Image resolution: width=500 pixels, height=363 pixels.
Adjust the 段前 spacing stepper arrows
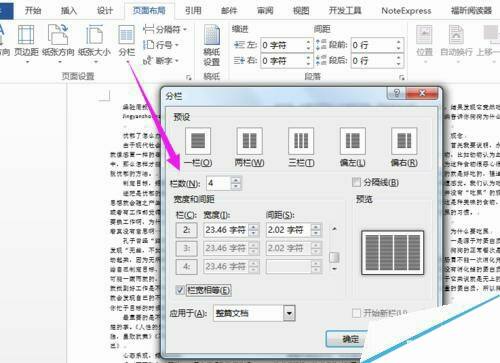pos(399,45)
